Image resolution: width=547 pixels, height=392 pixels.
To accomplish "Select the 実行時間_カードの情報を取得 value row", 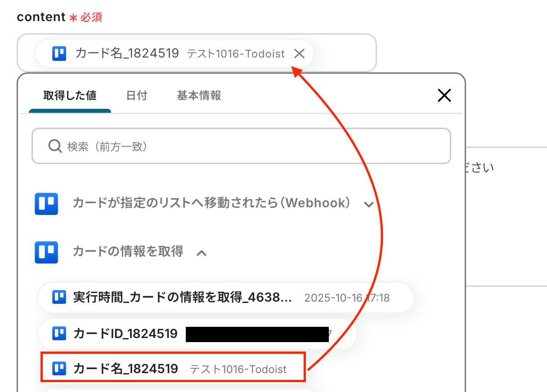I will 225,297.
